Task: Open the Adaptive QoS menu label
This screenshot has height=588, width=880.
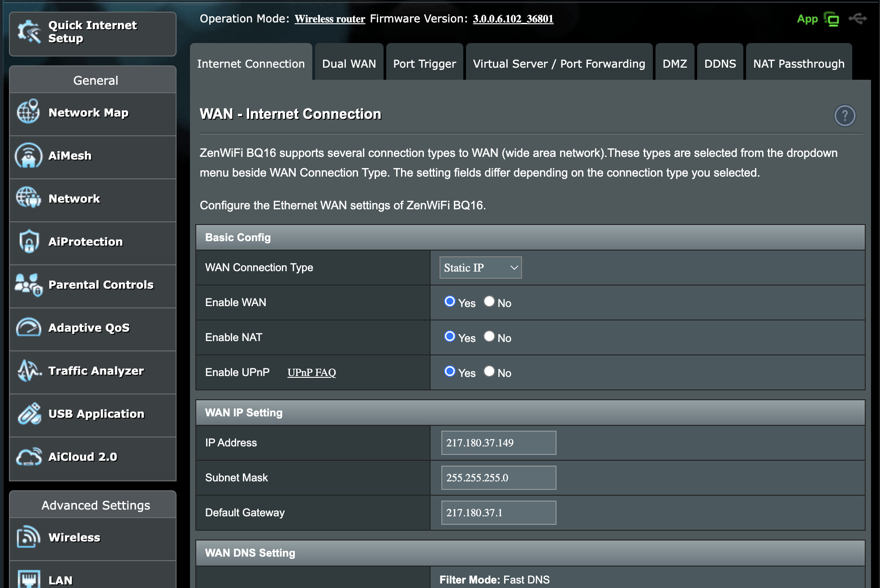Action: click(89, 328)
